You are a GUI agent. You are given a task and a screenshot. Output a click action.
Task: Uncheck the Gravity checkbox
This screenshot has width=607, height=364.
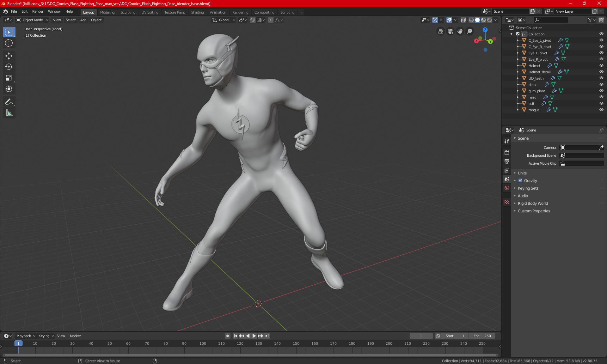(520, 181)
